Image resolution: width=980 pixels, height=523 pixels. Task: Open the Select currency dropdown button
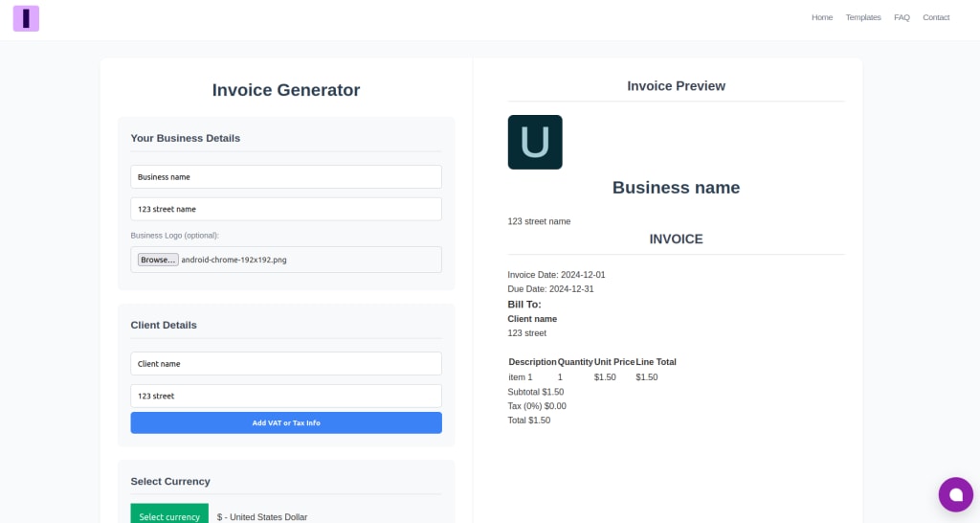169,516
